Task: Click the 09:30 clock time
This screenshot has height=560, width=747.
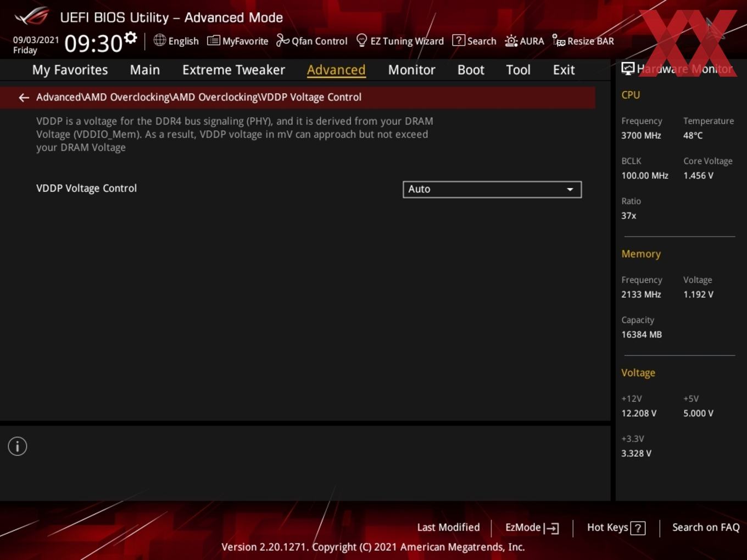Action: tap(93, 43)
